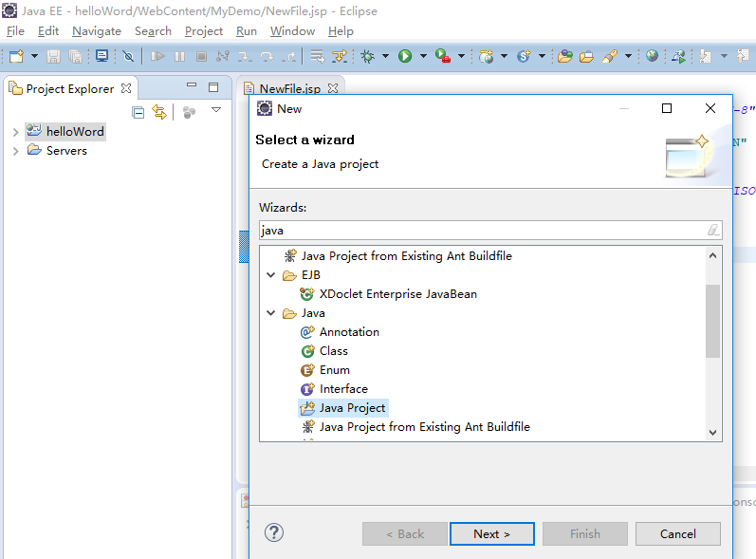Click the Resume debug icon
This screenshot has height=559, width=756.
pyautogui.click(x=157, y=56)
